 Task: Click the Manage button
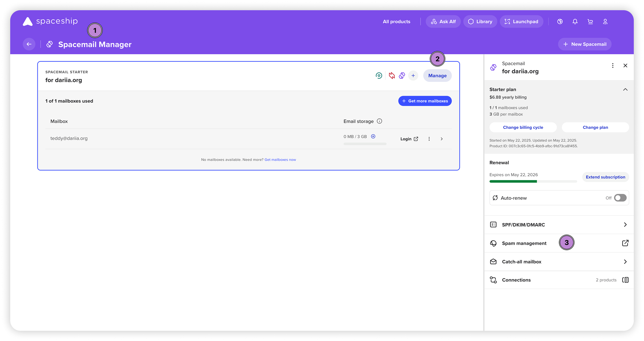click(437, 76)
